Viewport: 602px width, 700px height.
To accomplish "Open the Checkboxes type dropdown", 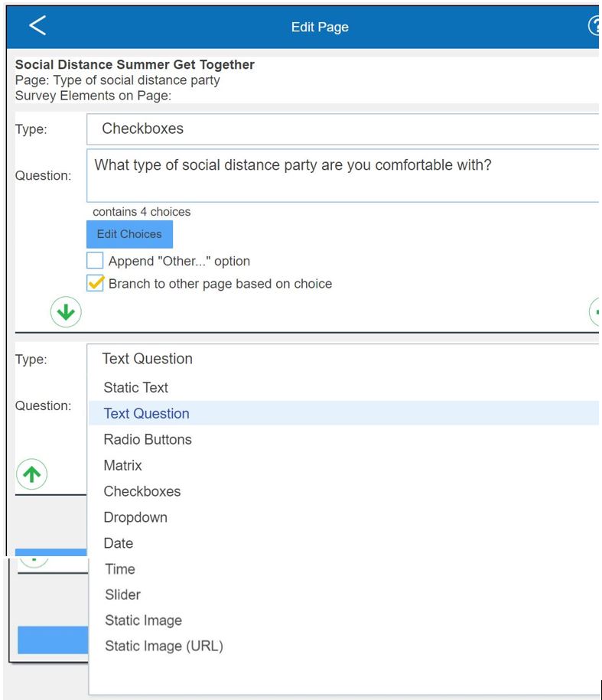I will [343, 129].
